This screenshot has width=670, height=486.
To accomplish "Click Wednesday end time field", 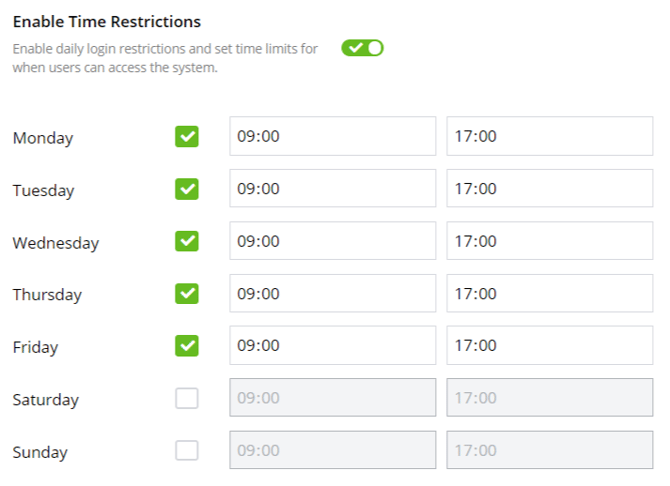I will 549,241.
